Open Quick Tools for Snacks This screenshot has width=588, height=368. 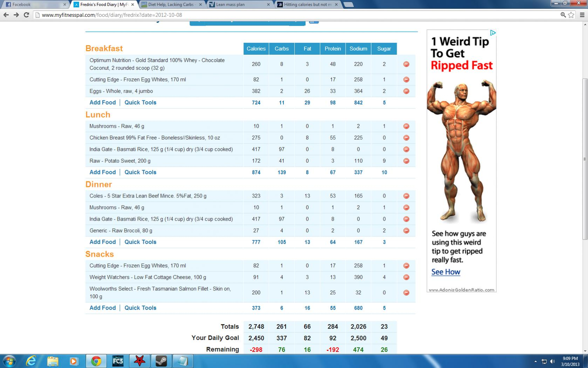tap(141, 308)
